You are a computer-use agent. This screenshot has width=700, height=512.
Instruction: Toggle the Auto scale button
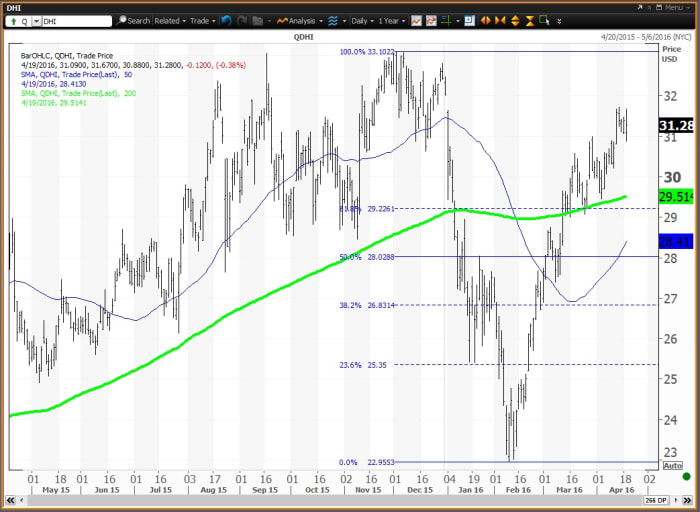[672, 466]
